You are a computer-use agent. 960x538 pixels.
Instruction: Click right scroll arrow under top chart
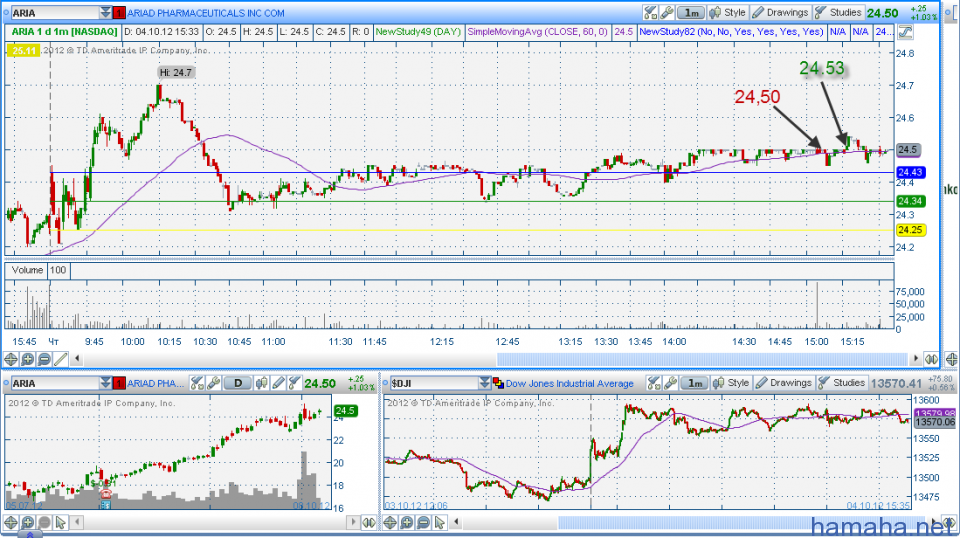916,359
